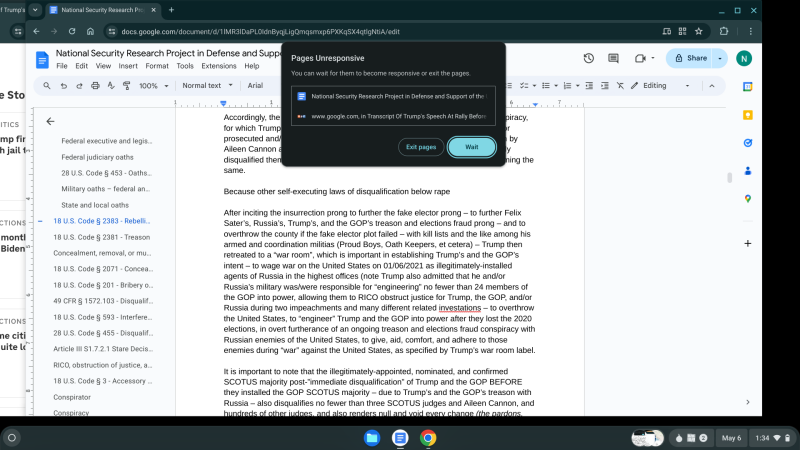Open the Help menu
800x450 pixels.
click(x=252, y=66)
